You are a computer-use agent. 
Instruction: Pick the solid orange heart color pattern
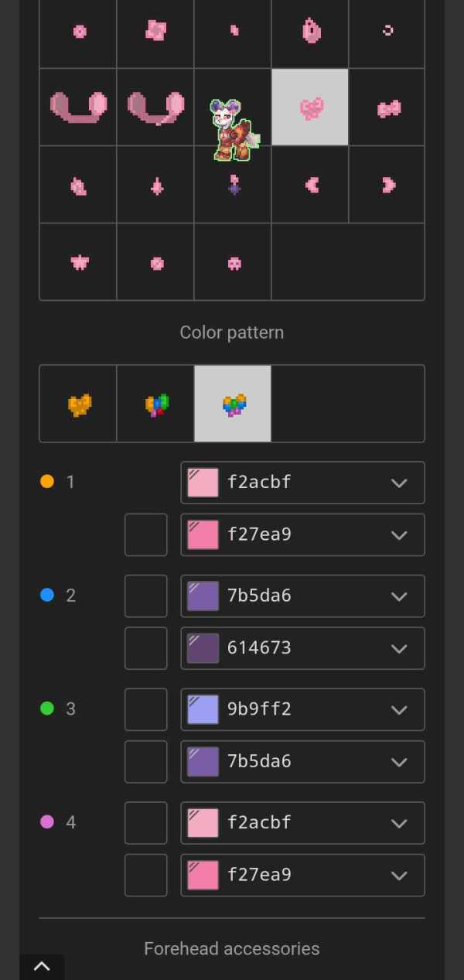click(x=78, y=405)
